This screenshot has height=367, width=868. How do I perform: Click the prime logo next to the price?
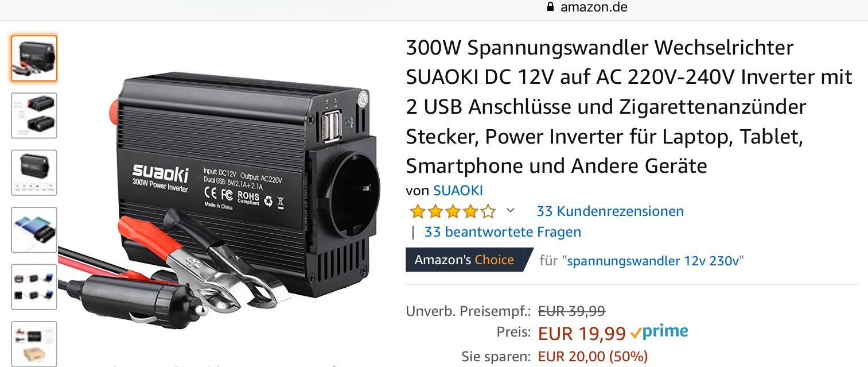point(659,332)
